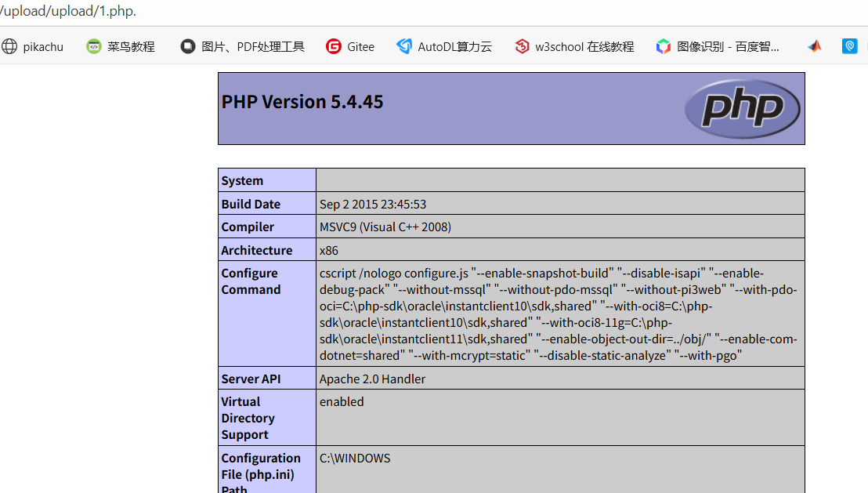Open the AutoDL算力云 bookmark

[x=444, y=46]
